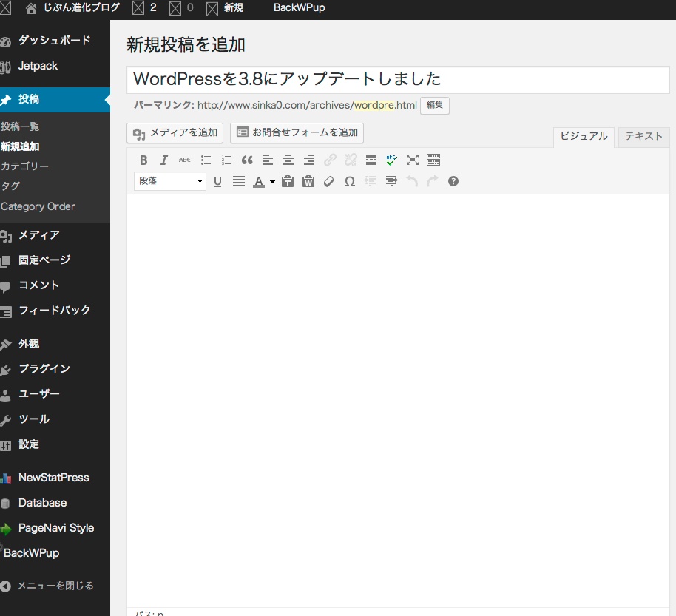Click the outdent icon

[x=371, y=181]
